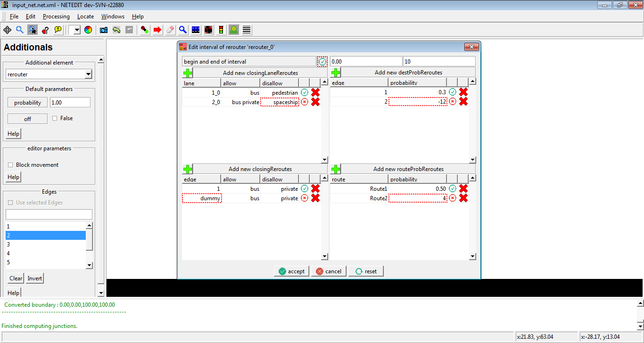Click the reset button in dialog

pyautogui.click(x=366, y=271)
